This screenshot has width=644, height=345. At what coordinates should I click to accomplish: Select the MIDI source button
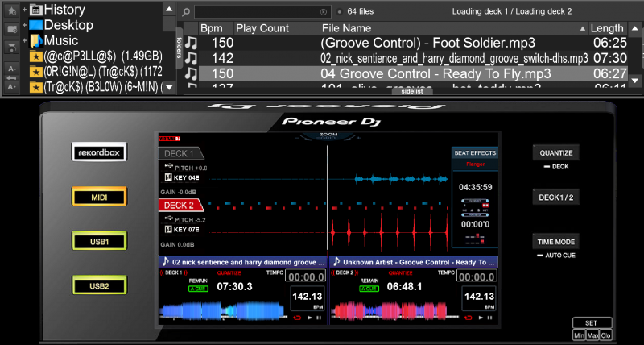pos(94,197)
